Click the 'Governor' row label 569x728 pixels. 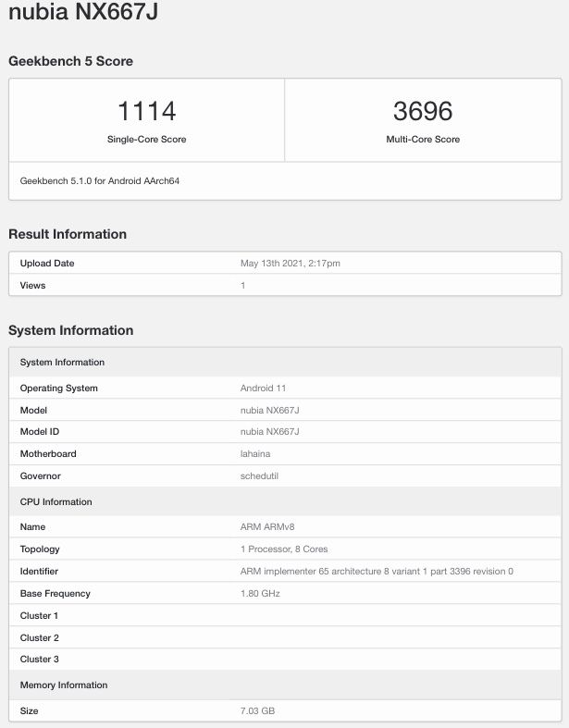point(41,476)
